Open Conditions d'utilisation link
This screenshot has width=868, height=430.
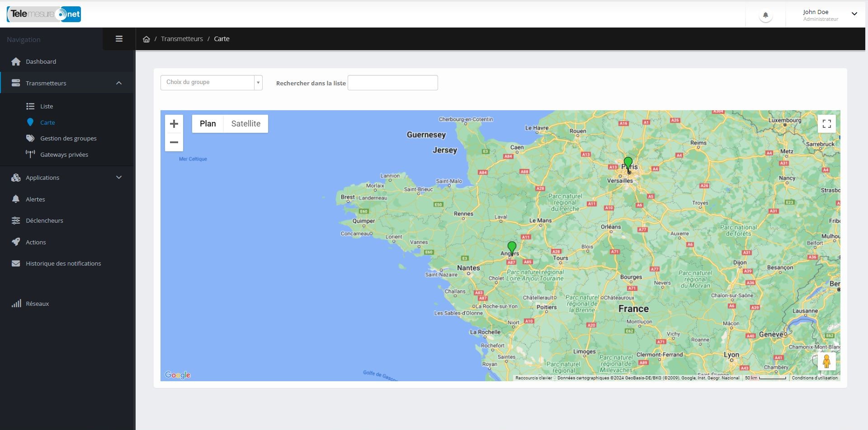pyautogui.click(x=815, y=378)
